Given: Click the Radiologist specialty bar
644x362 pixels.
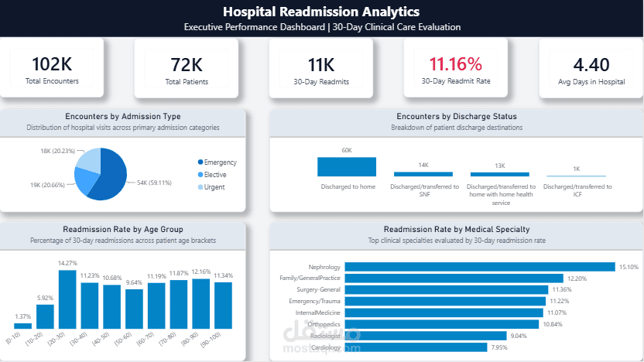Looking at the screenshot, I should (x=426, y=336).
